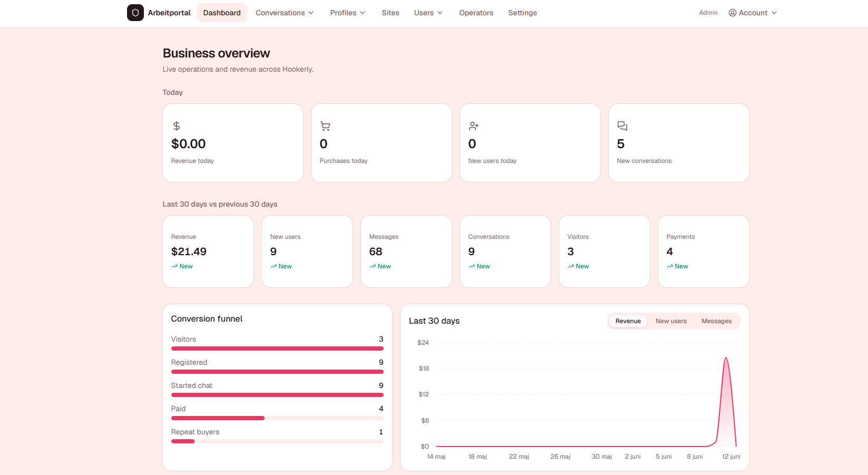The height and width of the screenshot is (475, 868).
Task: Click the trend arrow icon in Visitors card
Action: click(x=571, y=266)
